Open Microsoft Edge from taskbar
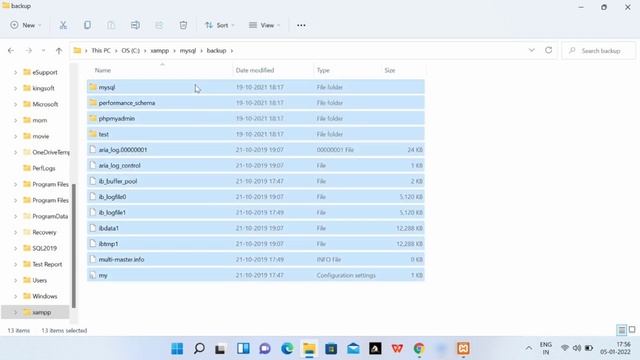 coord(287,349)
